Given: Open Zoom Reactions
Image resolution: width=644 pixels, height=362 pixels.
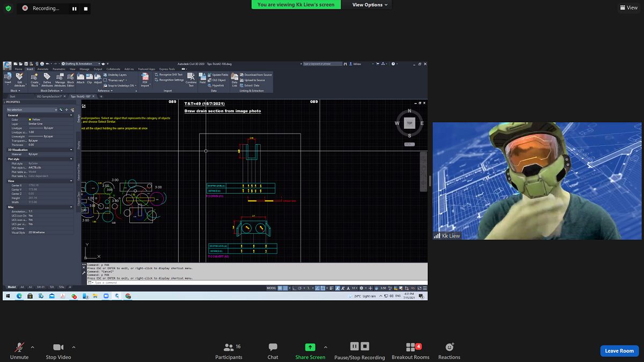Looking at the screenshot, I should click(449, 351).
